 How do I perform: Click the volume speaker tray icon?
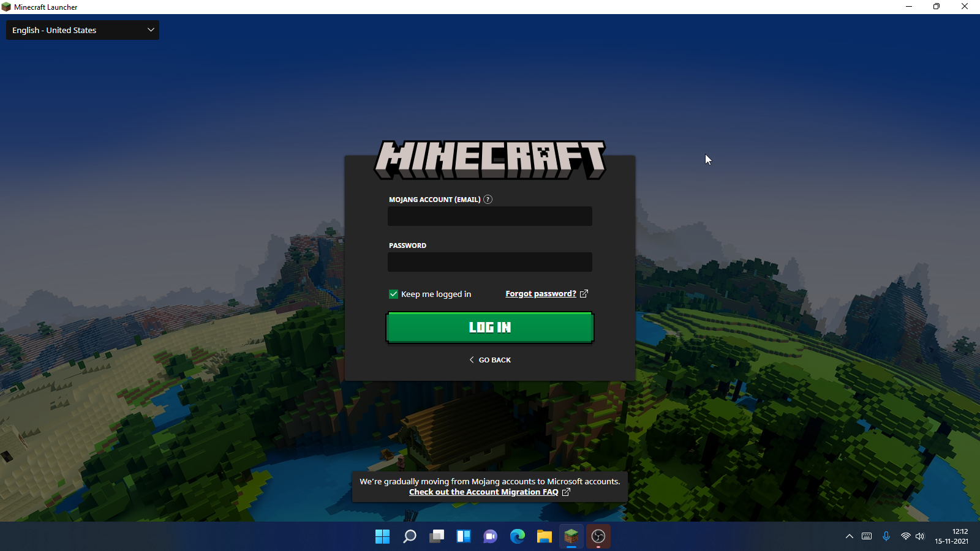(x=920, y=536)
